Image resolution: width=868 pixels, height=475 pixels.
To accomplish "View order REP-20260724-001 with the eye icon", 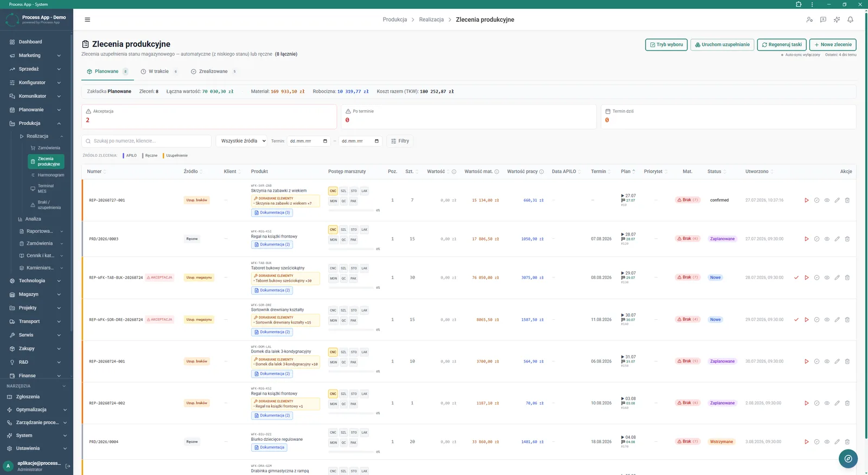I will [827, 362].
